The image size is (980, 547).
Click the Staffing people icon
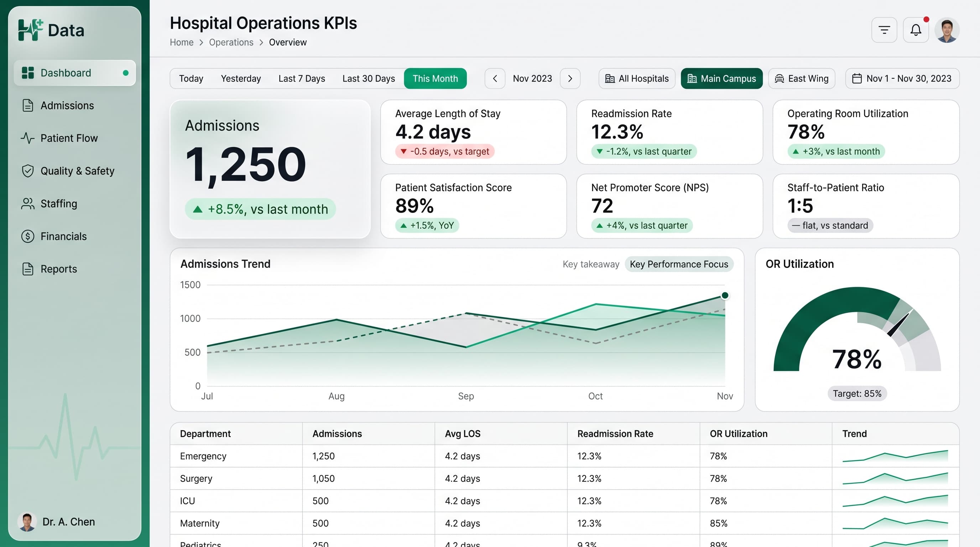(27, 203)
